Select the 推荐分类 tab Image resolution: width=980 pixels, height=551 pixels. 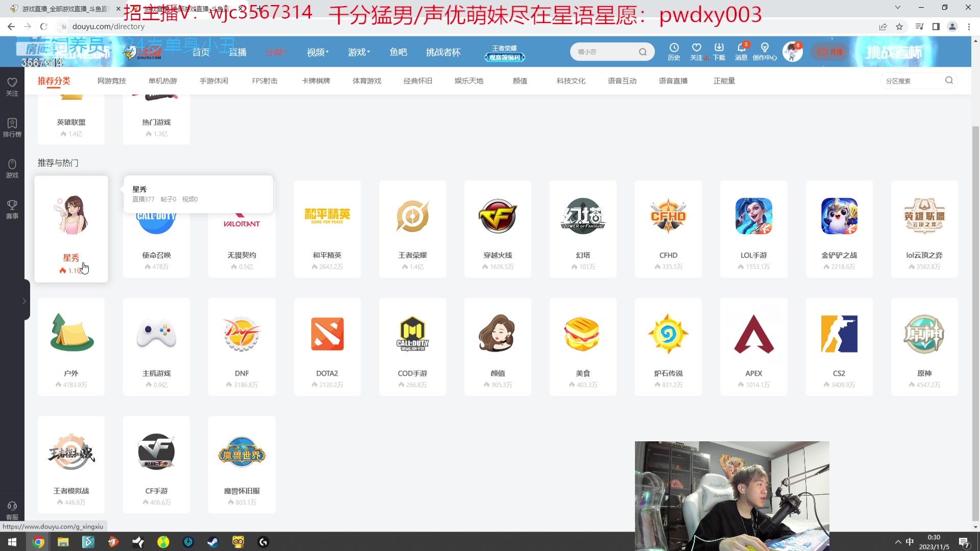click(54, 81)
